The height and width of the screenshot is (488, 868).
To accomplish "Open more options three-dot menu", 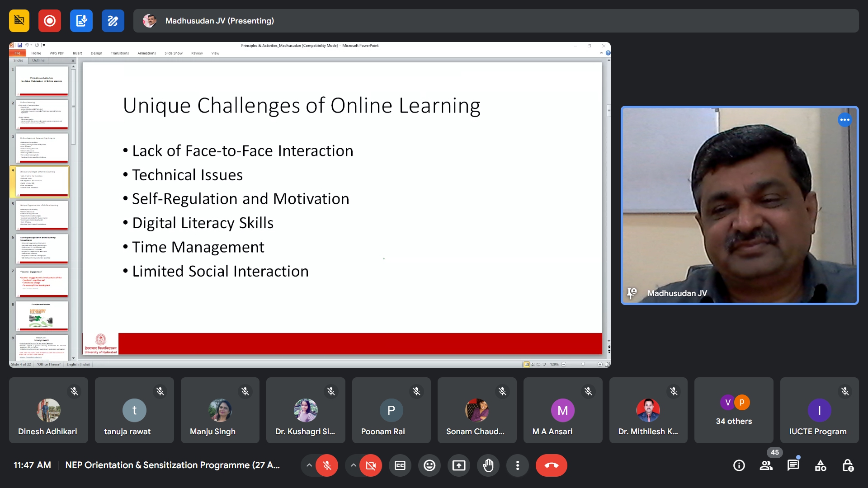I will coord(518,465).
